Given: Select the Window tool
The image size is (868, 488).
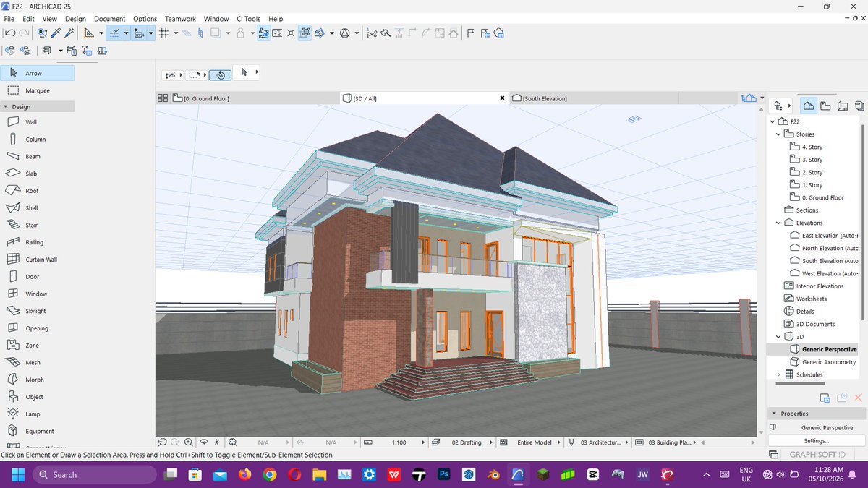Looking at the screenshot, I should (x=38, y=294).
